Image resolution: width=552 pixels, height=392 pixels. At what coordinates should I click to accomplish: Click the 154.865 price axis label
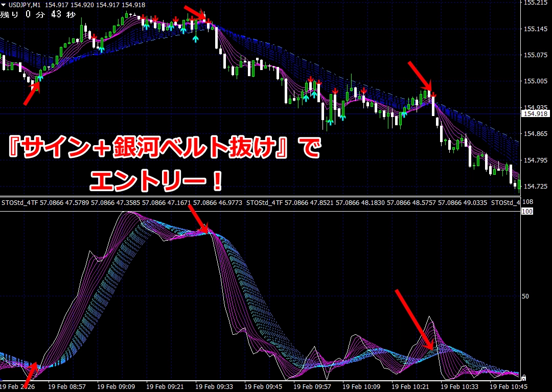coord(536,134)
